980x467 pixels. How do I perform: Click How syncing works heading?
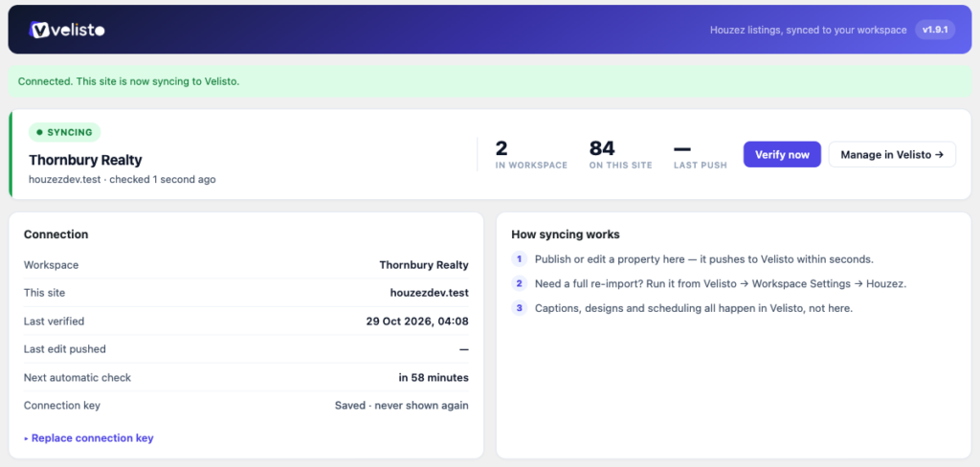coord(566,234)
